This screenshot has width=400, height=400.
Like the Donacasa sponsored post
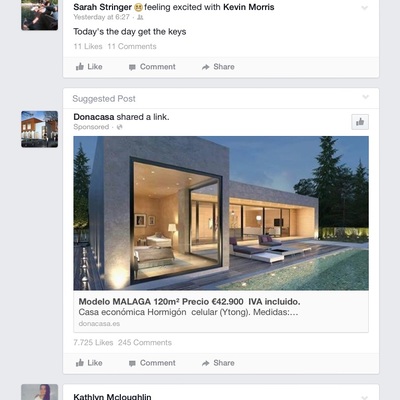point(89,363)
